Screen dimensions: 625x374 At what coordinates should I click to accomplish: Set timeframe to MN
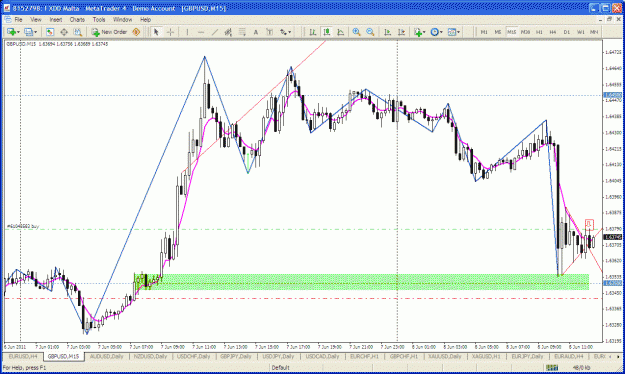click(x=594, y=32)
